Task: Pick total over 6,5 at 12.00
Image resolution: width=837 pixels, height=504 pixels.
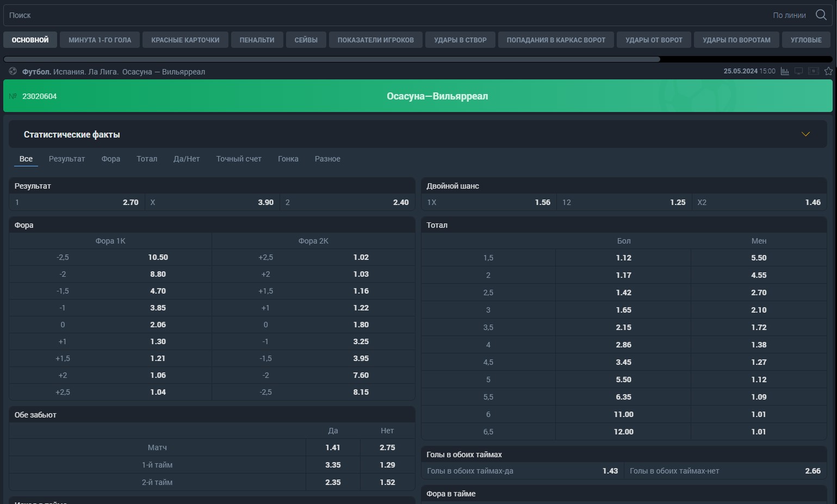Action: (623, 432)
